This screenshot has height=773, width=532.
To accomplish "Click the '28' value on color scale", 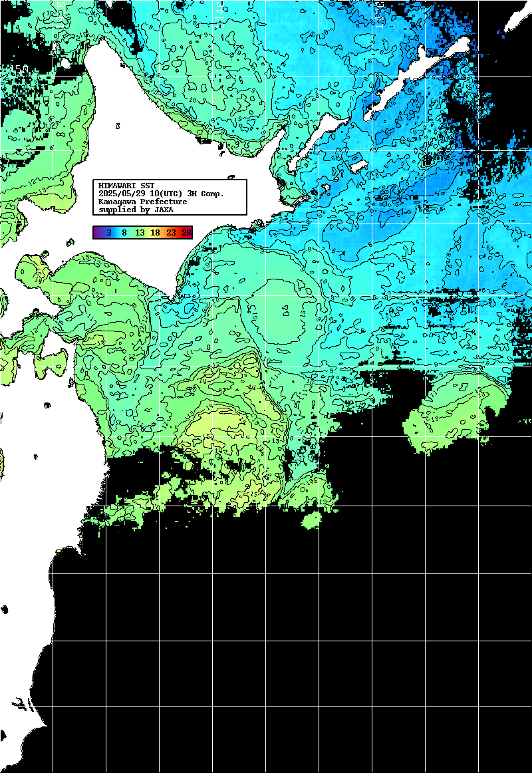I will 186,233.
